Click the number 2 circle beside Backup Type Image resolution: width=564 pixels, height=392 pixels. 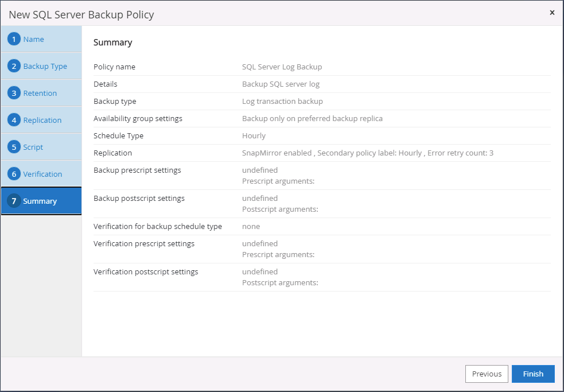click(14, 66)
